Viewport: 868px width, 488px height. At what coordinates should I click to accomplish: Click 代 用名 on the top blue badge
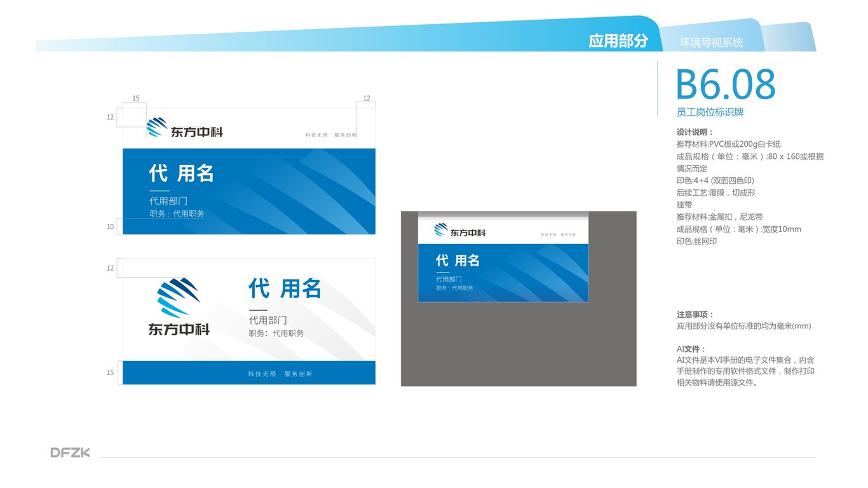[x=181, y=173]
